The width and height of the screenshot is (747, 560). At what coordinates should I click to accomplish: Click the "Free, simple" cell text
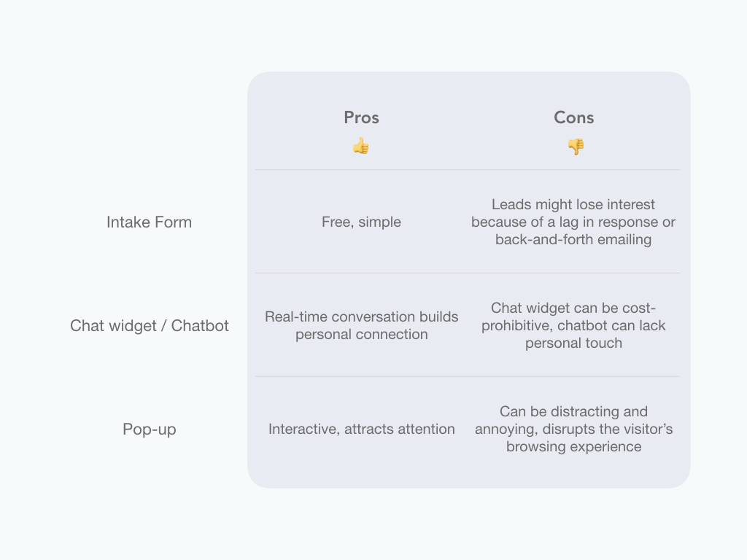(x=361, y=222)
